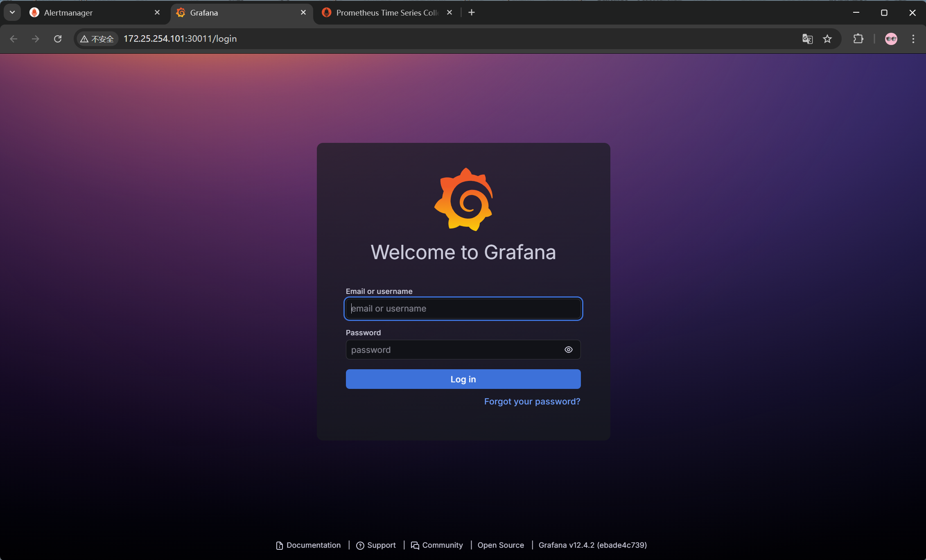Open the Chrome three-dot menu
926x560 pixels.
(913, 39)
